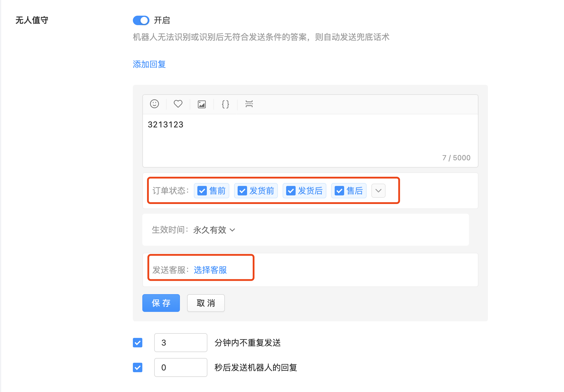Click the 开启 status text

pos(162,20)
